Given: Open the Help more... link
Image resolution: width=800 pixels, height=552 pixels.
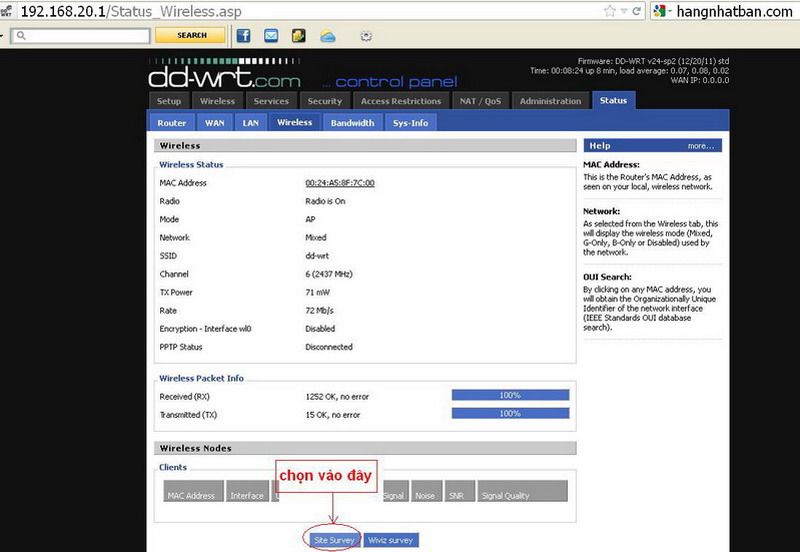Looking at the screenshot, I should (701, 146).
